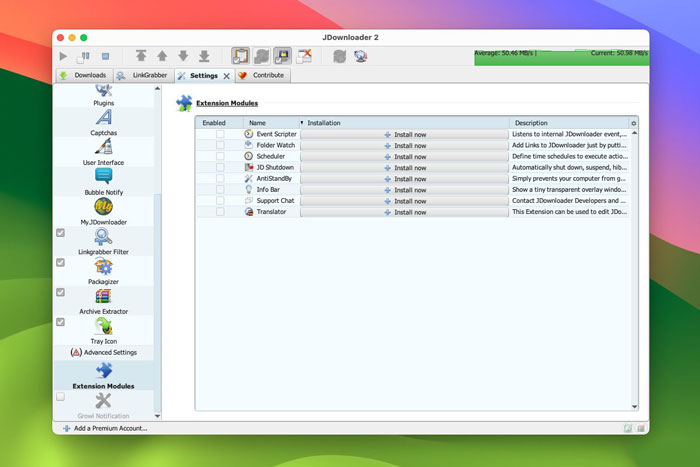
Task: Close the Settings tab
Action: 227,76
